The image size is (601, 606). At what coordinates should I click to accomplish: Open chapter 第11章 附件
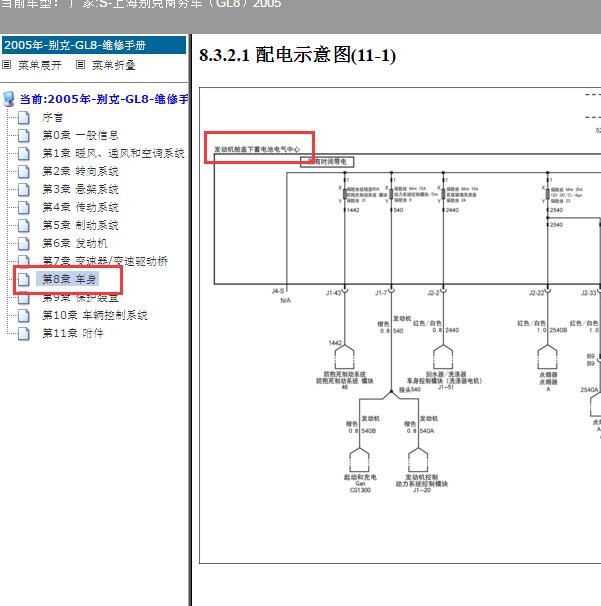[73, 333]
